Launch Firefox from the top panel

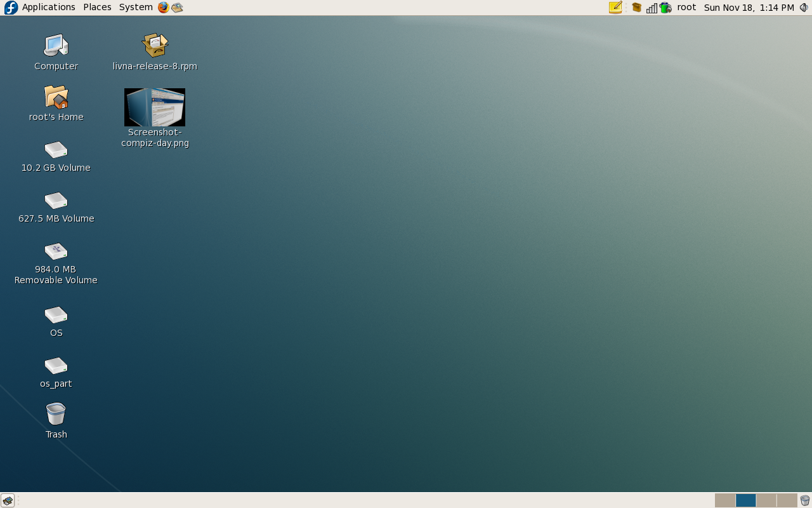(x=164, y=8)
